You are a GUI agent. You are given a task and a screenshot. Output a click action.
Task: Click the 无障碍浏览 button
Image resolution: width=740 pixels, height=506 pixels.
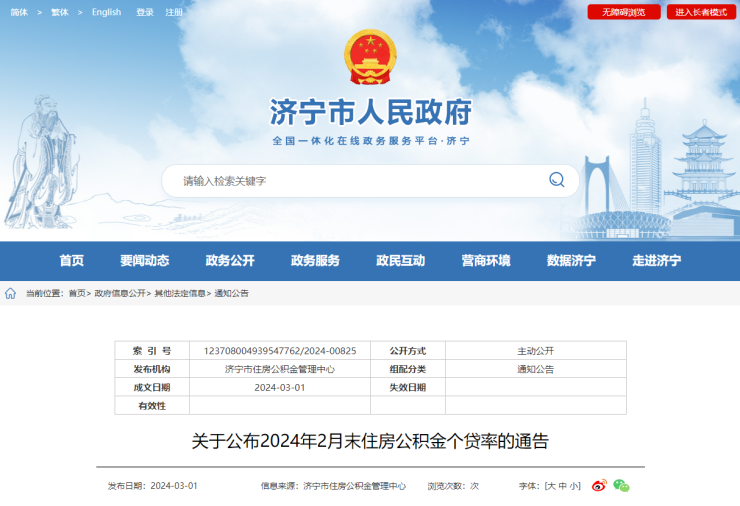[x=624, y=12]
